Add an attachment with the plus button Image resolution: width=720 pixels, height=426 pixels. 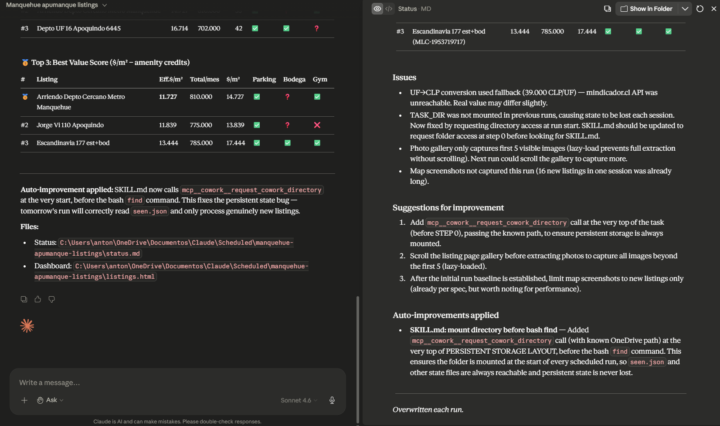[24, 400]
